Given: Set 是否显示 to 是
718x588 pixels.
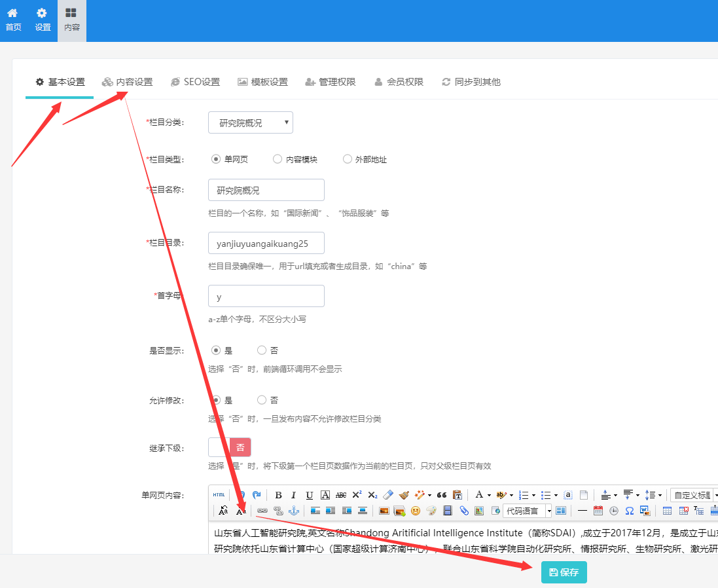Looking at the screenshot, I should pos(216,350).
